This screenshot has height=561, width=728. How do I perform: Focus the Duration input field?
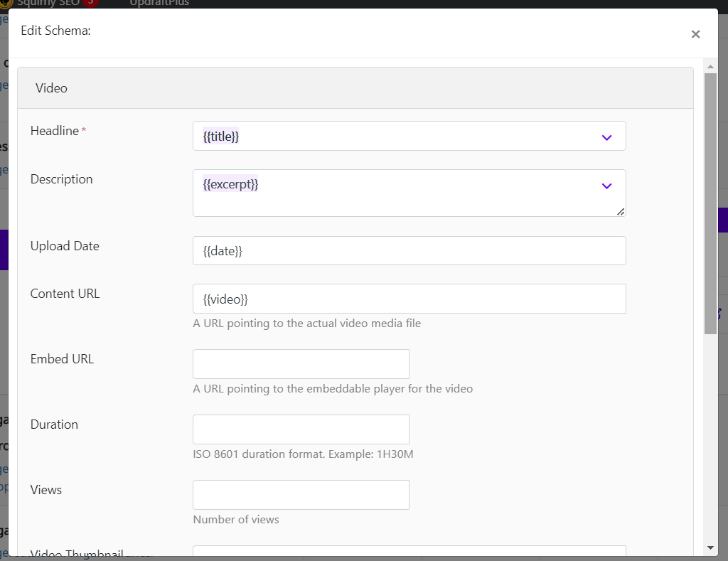pos(301,429)
